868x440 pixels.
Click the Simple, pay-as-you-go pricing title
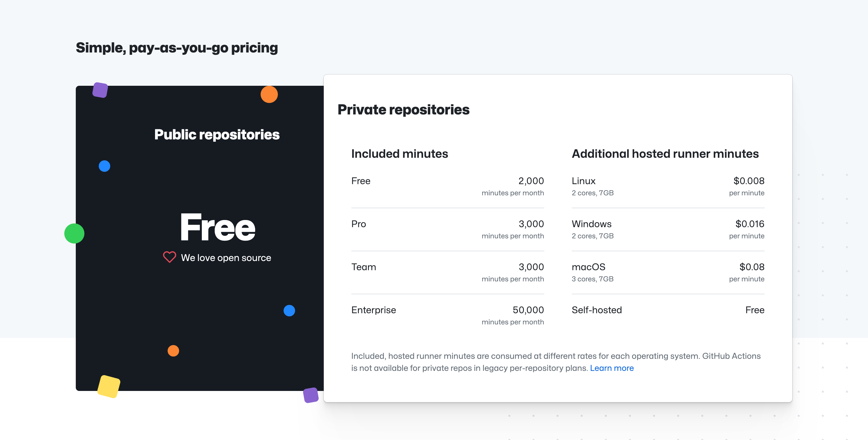point(177,48)
